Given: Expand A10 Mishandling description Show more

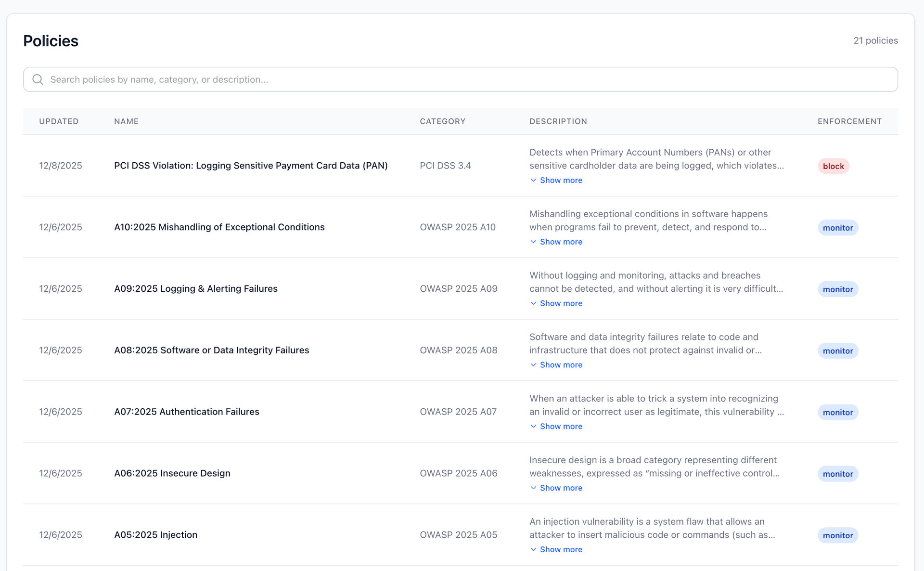Looking at the screenshot, I should 556,242.
